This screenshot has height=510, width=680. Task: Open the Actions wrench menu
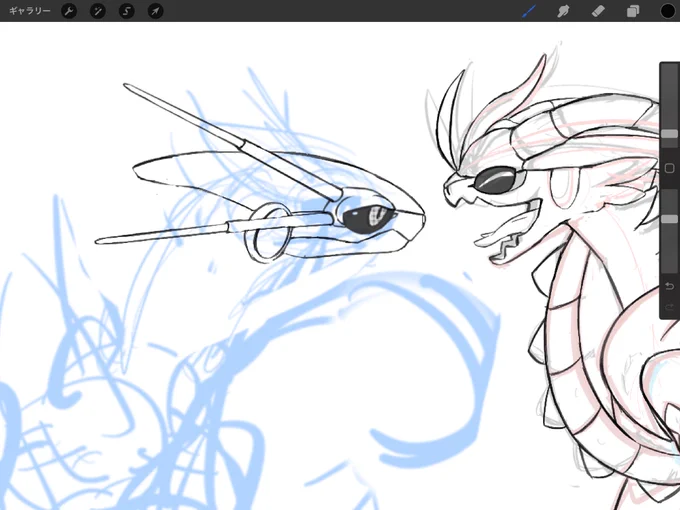(x=69, y=11)
